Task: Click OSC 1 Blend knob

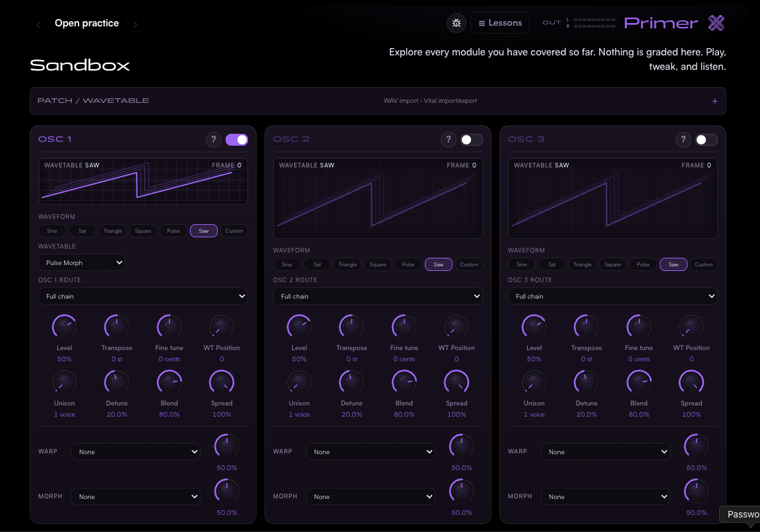Action: click(169, 382)
